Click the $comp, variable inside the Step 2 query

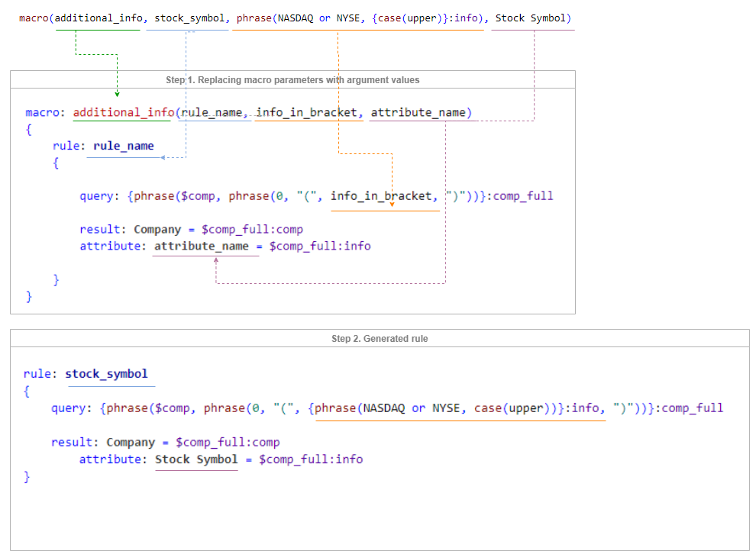(177, 408)
